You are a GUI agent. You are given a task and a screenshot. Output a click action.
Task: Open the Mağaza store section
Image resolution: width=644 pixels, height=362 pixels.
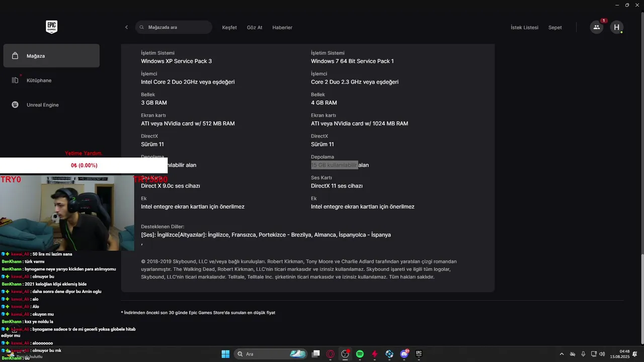pos(51,56)
